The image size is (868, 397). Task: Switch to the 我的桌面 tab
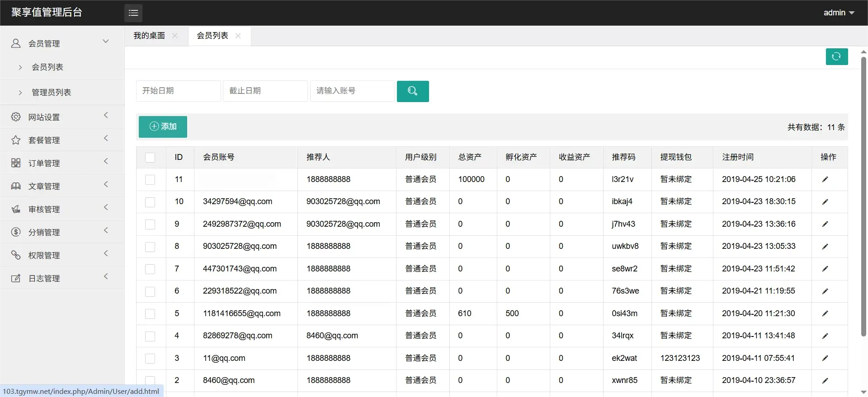pyautogui.click(x=149, y=36)
